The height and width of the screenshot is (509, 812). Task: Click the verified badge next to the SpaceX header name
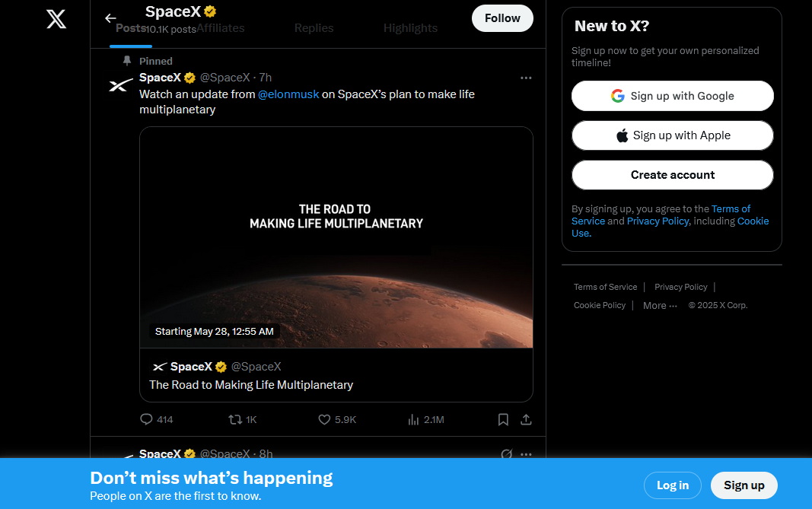point(210,11)
